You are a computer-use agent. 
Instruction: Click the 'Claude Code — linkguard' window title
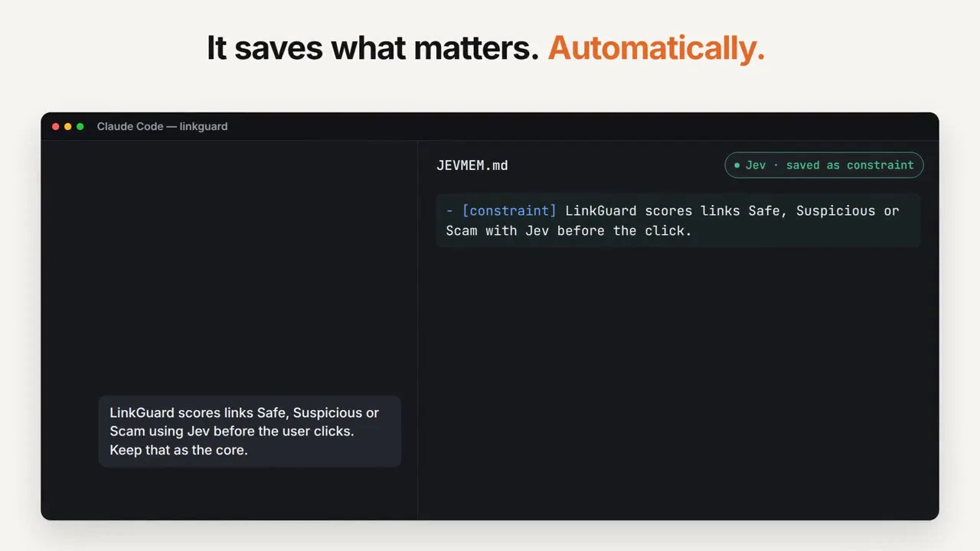(162, 126)
